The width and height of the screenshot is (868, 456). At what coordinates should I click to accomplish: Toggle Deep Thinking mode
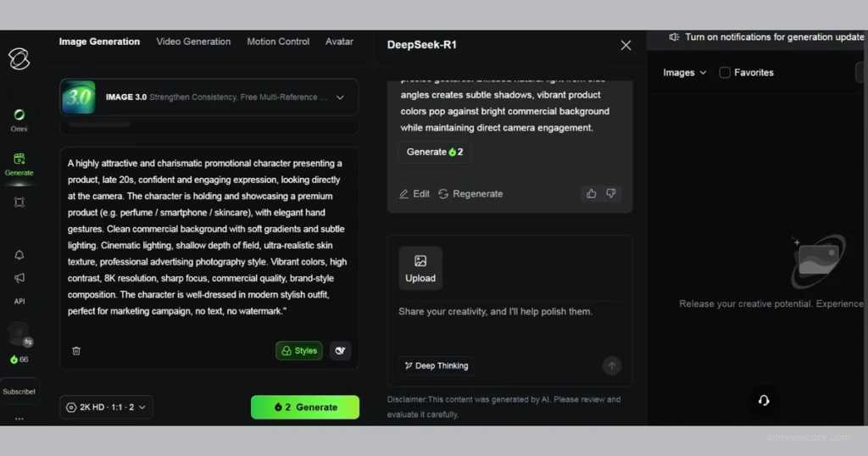436,366
